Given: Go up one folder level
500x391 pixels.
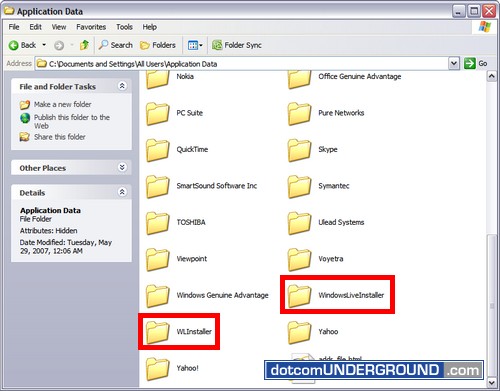Looking at the screenshot, I should [x=84, y=45].
